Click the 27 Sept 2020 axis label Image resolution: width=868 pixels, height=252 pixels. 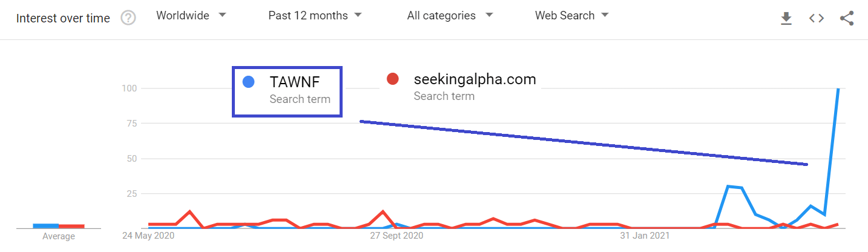(396, 236)
